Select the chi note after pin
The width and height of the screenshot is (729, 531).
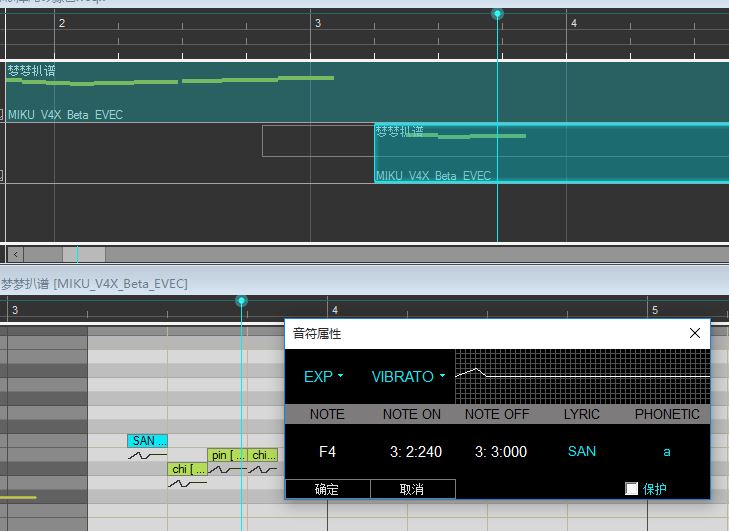tap(263, 455)
